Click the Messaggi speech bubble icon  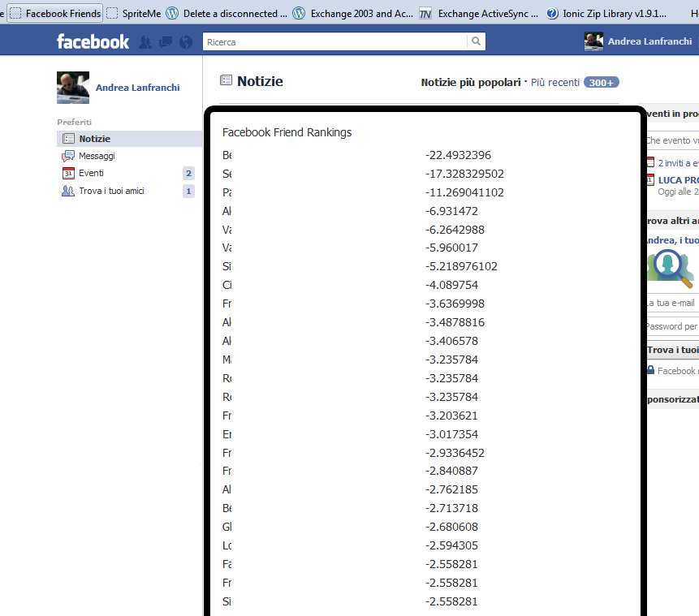68,156
